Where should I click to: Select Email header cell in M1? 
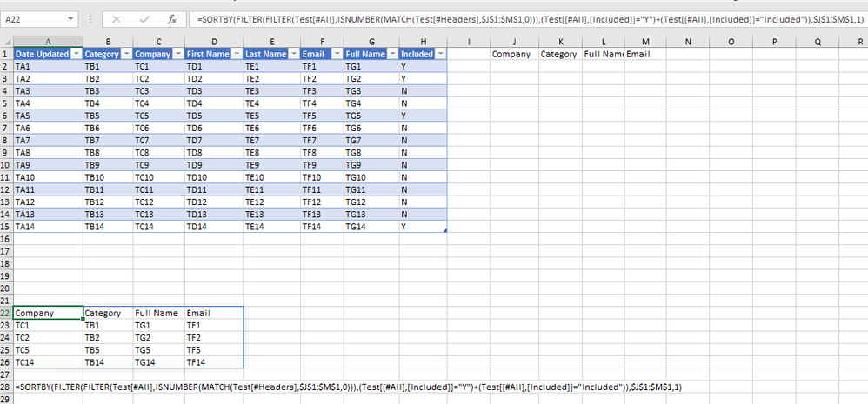(x=645, y=54)
